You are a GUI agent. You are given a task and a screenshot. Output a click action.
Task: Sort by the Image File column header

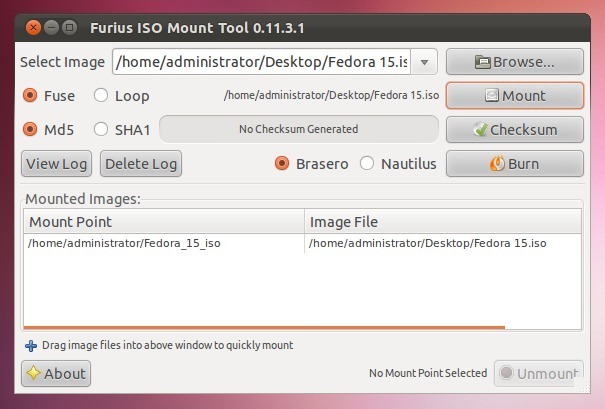443,222
